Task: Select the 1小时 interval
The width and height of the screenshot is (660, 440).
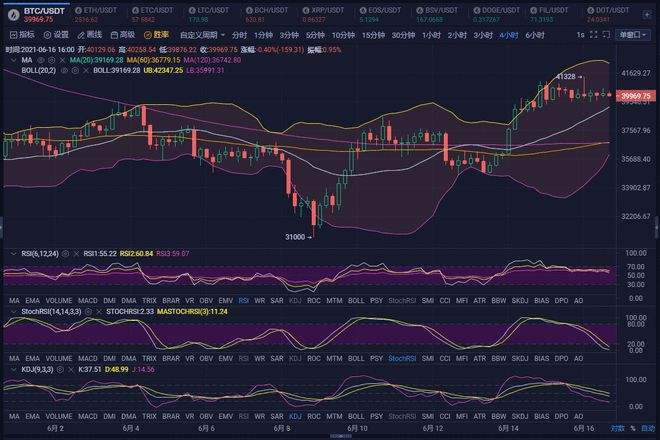Action: click(431, 35)
